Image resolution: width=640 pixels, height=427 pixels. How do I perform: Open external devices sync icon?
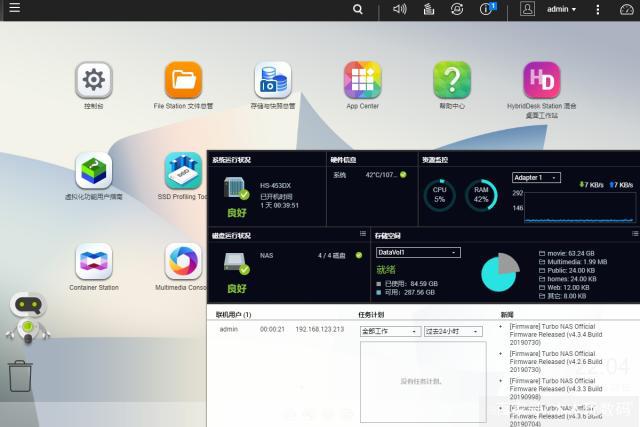(x=457, y=9)
